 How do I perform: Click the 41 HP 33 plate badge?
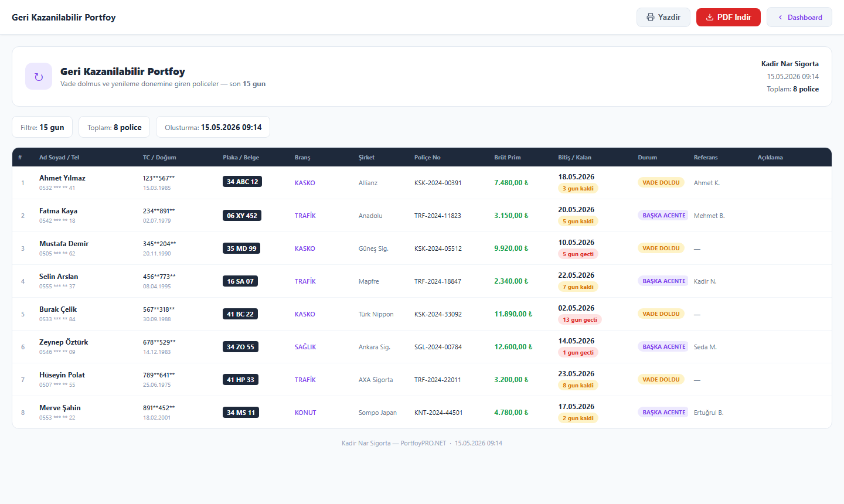[240, 380]
